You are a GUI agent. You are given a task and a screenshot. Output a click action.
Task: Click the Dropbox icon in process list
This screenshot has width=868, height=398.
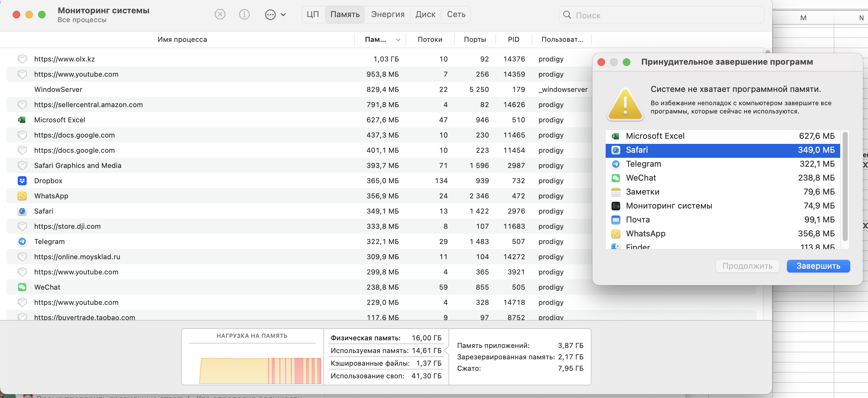(x=22, y=181)
